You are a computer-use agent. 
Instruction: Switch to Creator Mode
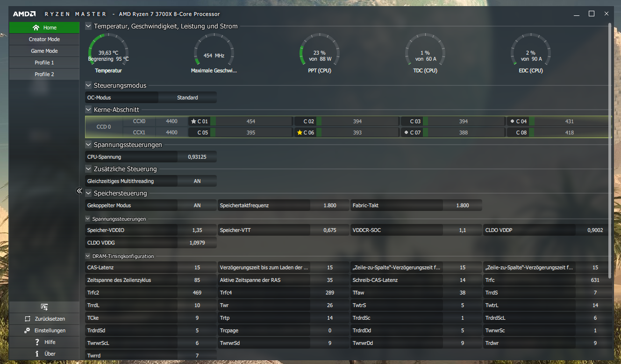pyautogui.click(x=44, y=39)
